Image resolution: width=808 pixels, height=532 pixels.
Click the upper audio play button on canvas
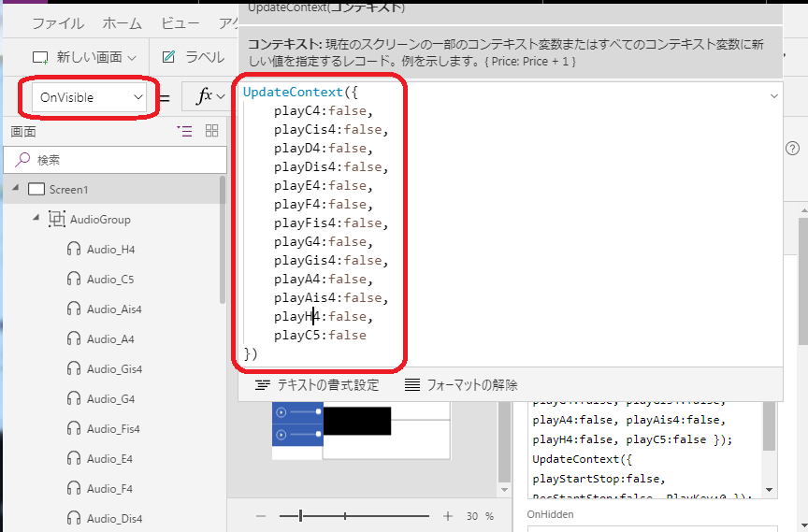point(281,412)
